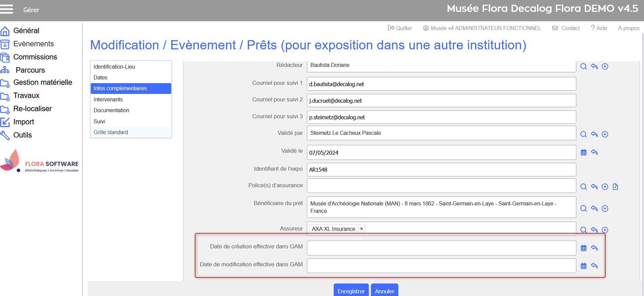
Task: Open the hamburger menu in the header
Action: 6,9
